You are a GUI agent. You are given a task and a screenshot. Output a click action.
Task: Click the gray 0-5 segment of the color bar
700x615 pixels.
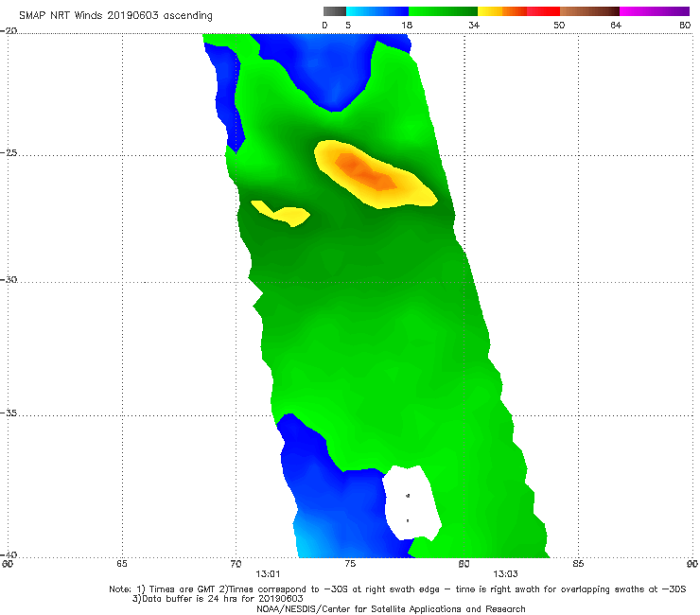[334, 11]
